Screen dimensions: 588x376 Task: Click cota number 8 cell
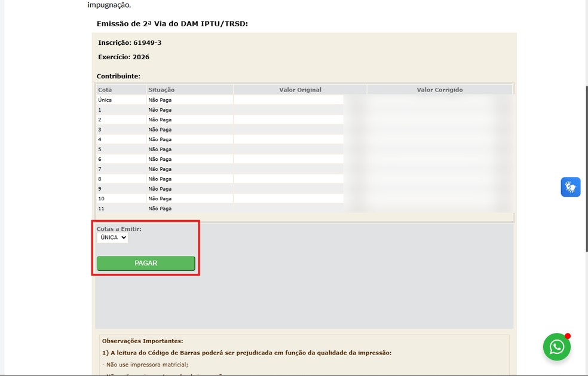click(121, 179)
